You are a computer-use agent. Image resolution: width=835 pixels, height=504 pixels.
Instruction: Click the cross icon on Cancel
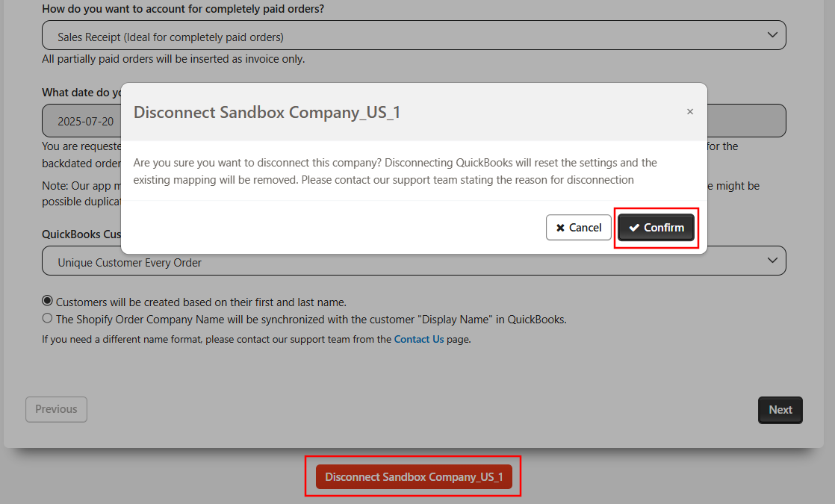tap(560, 228)
